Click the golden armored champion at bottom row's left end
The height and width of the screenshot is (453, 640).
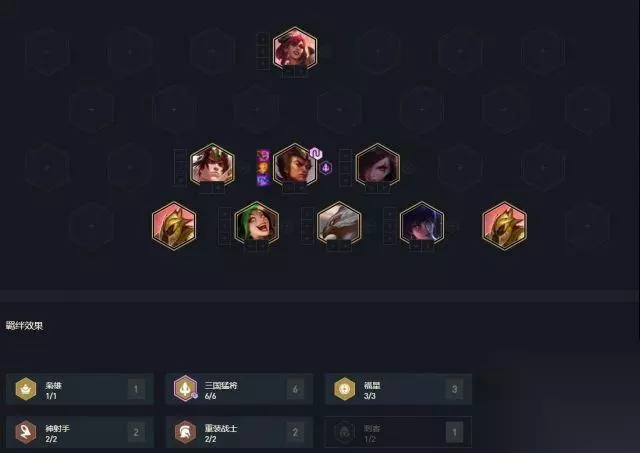point(174,225)
